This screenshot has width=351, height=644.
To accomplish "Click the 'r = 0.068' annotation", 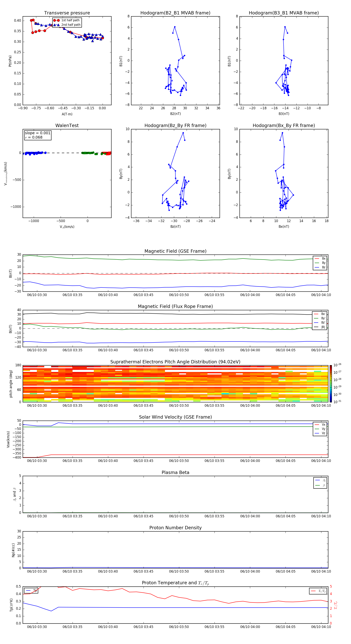I will pyautogui.click(x=34, y=137).
